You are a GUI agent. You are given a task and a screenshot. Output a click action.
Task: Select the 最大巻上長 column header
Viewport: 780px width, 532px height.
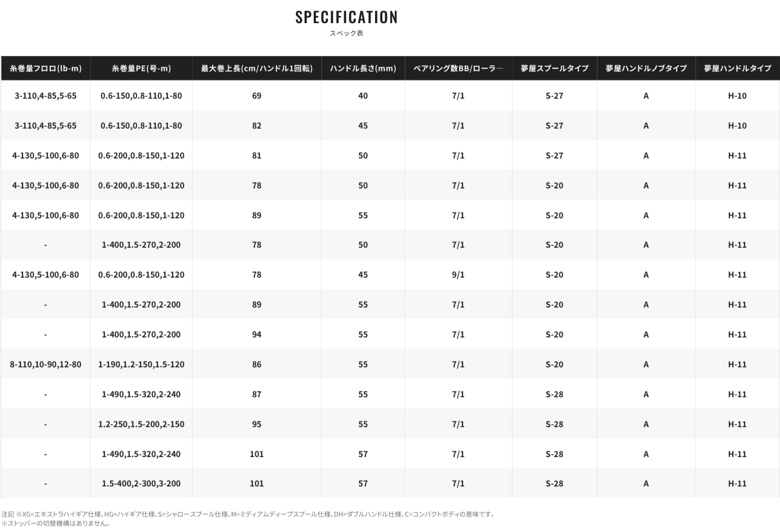257,68
